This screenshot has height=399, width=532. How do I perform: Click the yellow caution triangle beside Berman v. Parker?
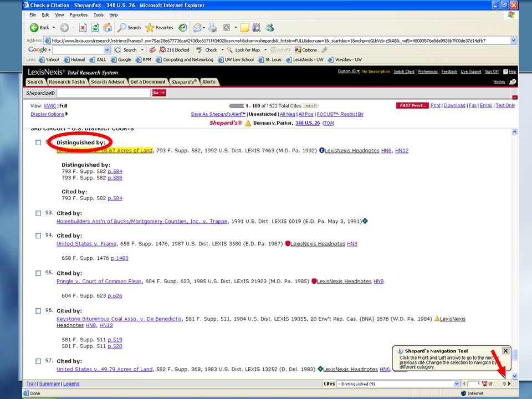248,123
